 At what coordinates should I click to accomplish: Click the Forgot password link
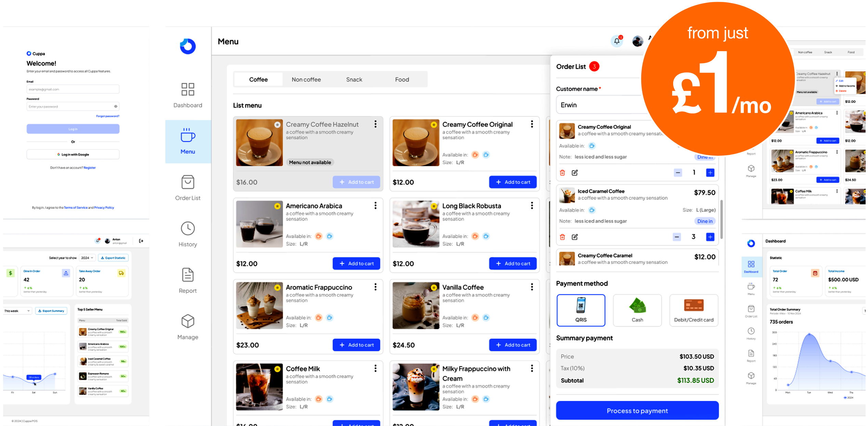[108, 116]
